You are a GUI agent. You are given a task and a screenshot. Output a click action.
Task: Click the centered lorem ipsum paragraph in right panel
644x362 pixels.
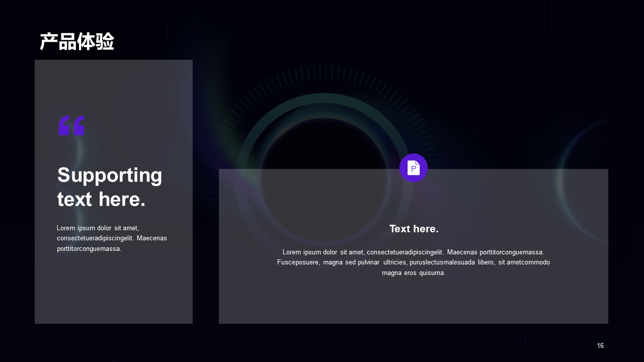[x=414, y=262]
